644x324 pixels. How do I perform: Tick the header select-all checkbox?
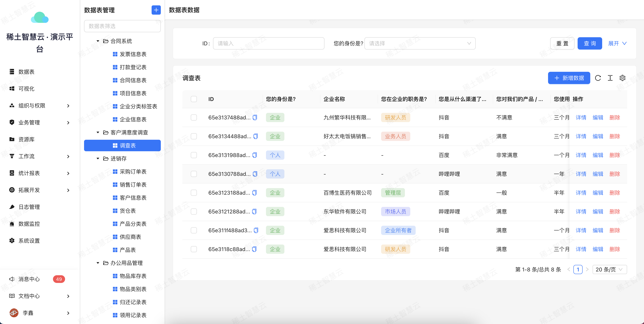(x=194, y=99)
